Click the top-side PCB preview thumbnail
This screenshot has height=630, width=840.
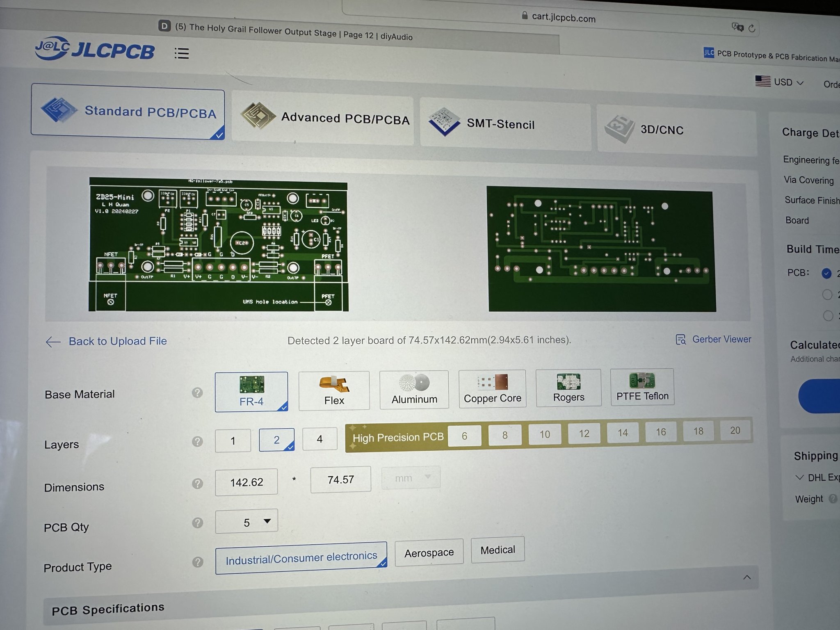coord(218,244)
